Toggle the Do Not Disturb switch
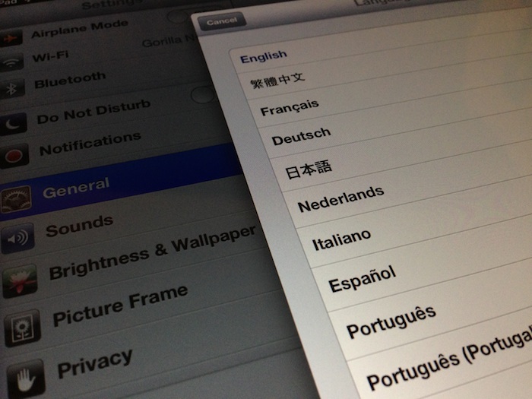 pyautogui.click(x=202, y=94)
